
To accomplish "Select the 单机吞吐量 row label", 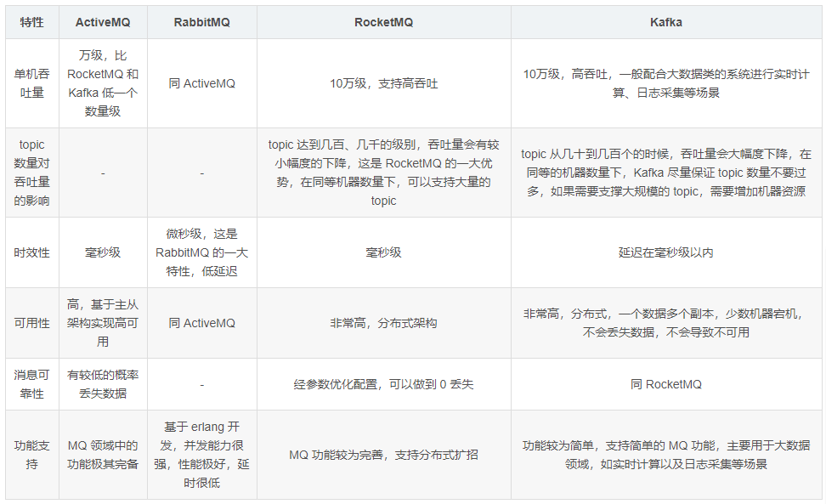I will pos(31,83).
